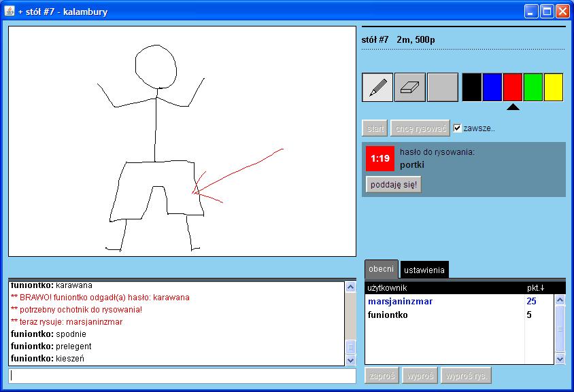
Task: Click the blank gray tool button
Action: coord(443,88)
